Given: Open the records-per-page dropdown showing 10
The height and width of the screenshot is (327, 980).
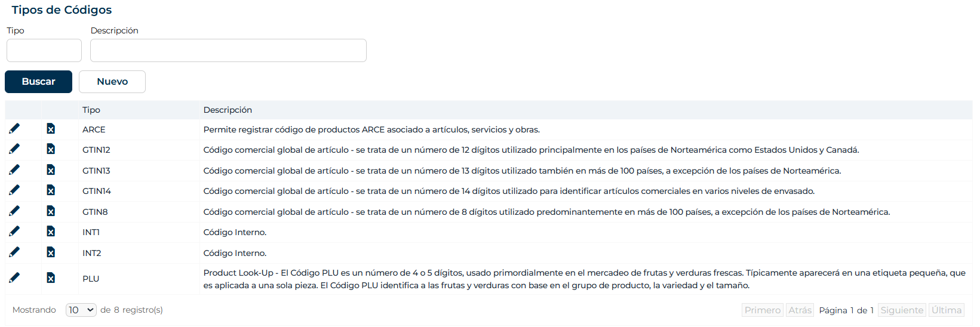Looking at the screenshot, I should pos(81,310).
